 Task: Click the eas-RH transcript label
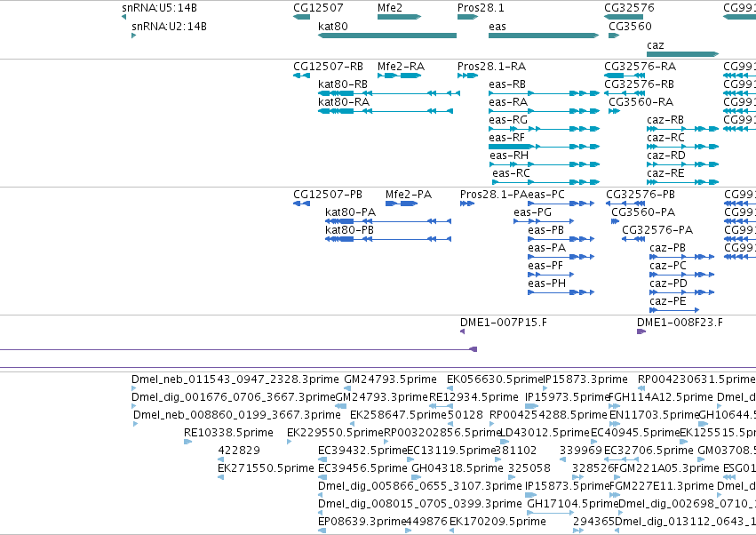[x=509, y=156]
